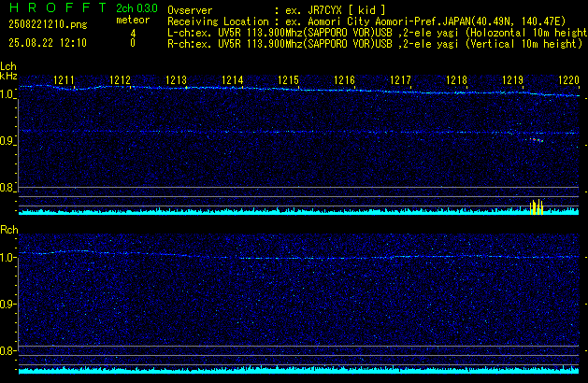Click the 1211 time marker
Viewport: 588px width, 383px height.
pos(65,80)
